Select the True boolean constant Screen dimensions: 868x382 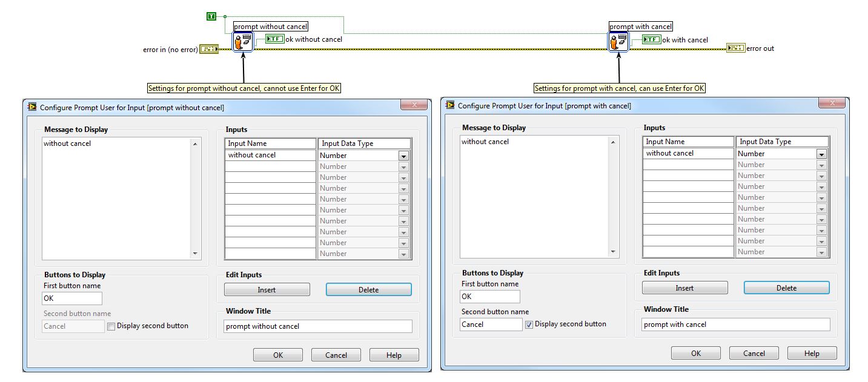[x=211, y=16]
